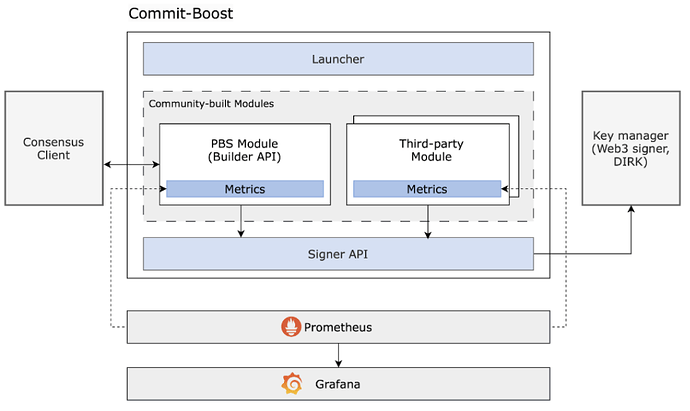This screenshot has height=411, width=690.
Task: Click the Consensus Client box
Action: click(x=54, y=148)
